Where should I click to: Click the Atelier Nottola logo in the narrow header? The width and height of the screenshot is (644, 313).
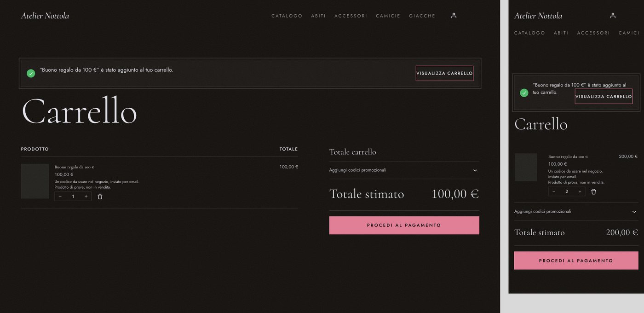coord(538,16)
